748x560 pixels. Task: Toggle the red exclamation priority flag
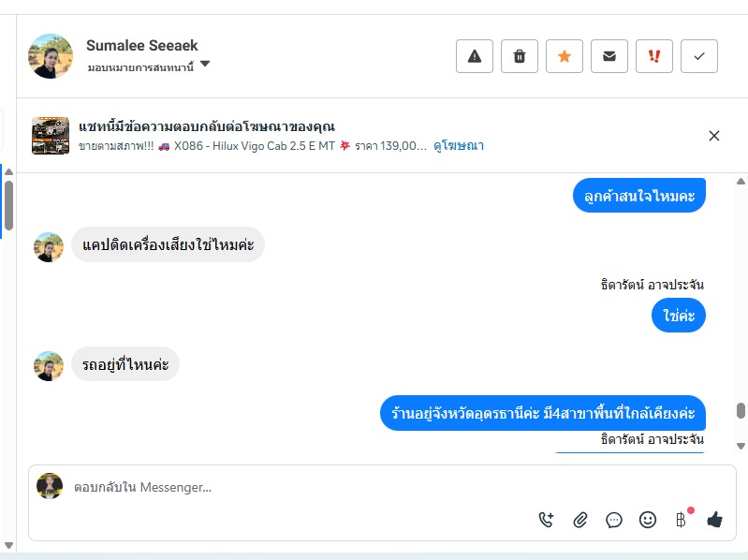654,56
